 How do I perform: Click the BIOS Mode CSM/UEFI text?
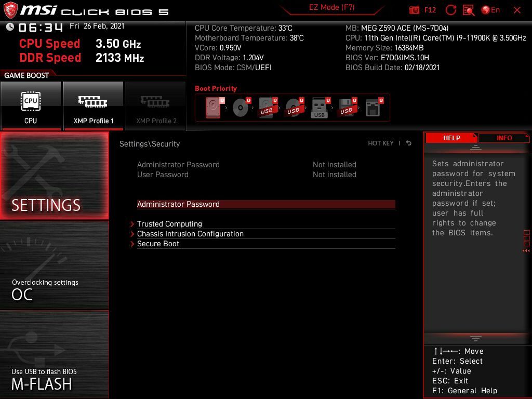233,68
